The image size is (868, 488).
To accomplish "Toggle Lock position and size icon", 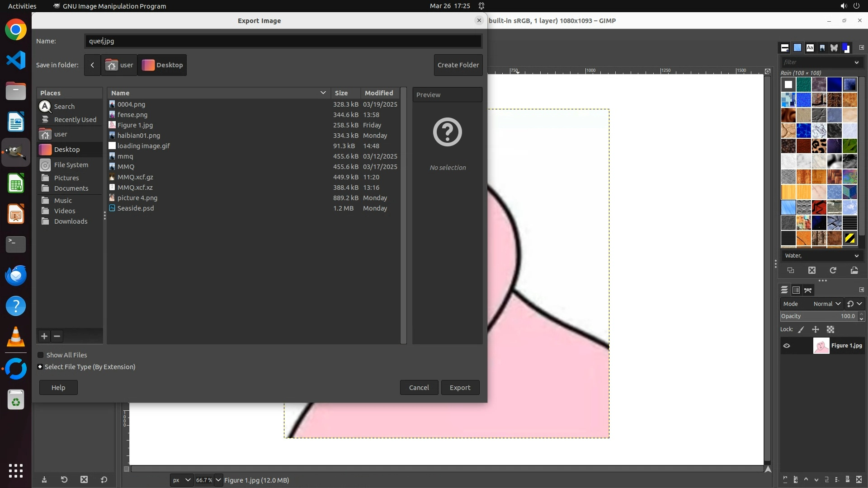I will [816, 330].
